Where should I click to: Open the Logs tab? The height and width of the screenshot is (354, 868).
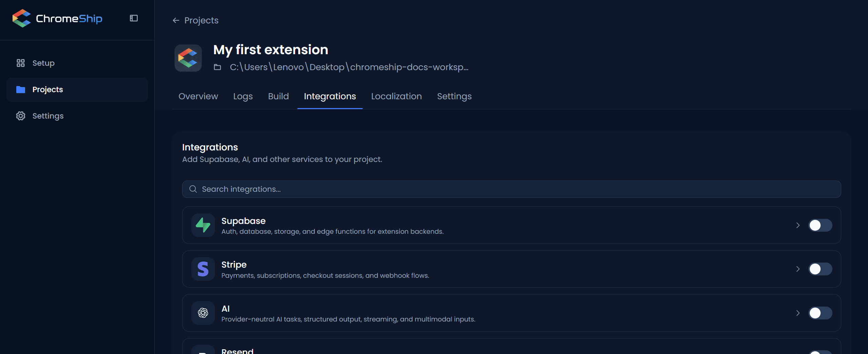click(x=243, y=96)
